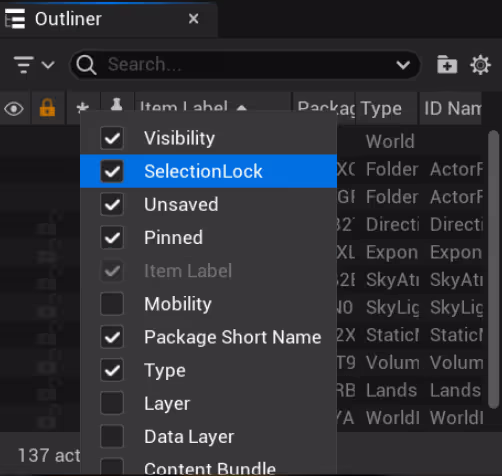502x476 pixels.
Task: Select Package Short Name menu label
Action: click(233, 337)
